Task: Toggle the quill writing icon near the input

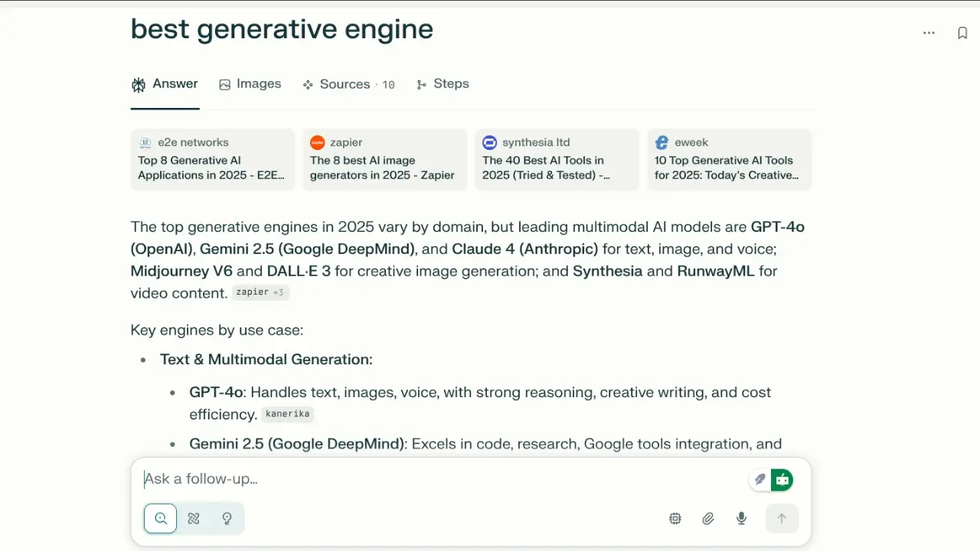Action: [x=759, y=479]
